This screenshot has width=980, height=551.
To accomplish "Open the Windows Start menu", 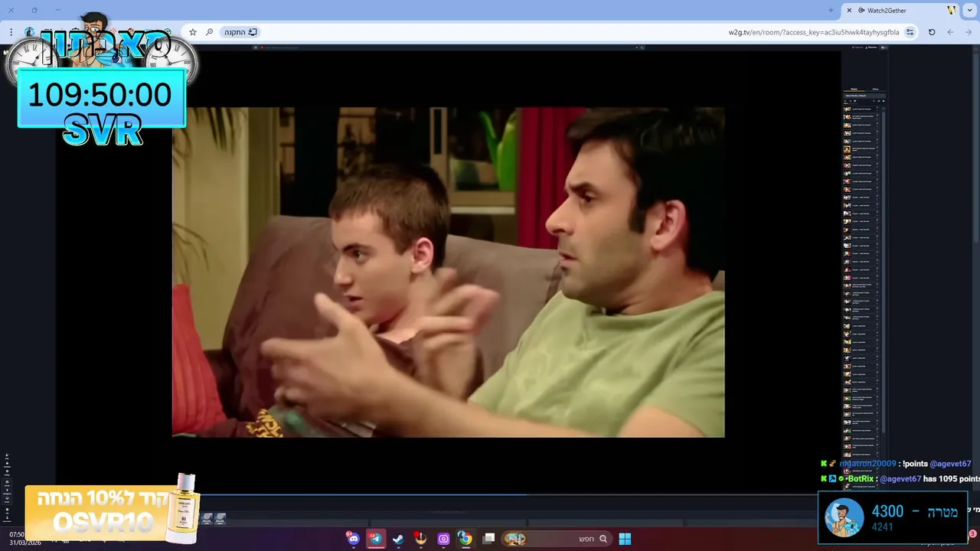I will click(625, 539).
